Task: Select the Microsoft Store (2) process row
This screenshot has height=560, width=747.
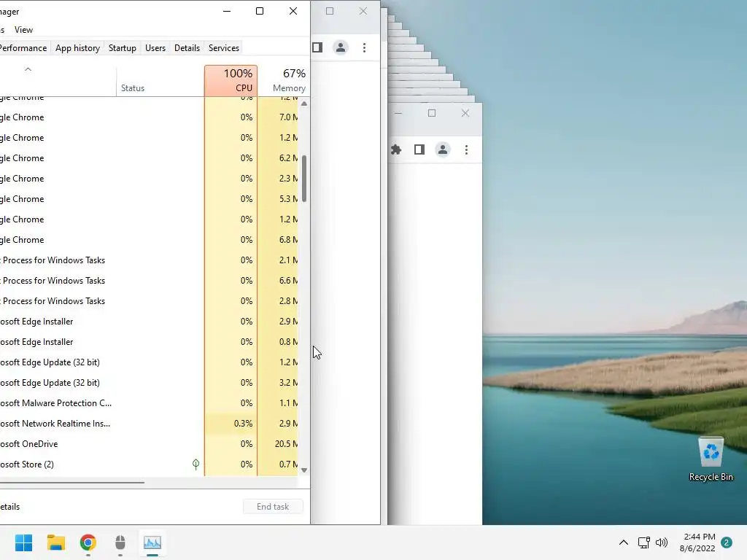Action: coord(149,464)
